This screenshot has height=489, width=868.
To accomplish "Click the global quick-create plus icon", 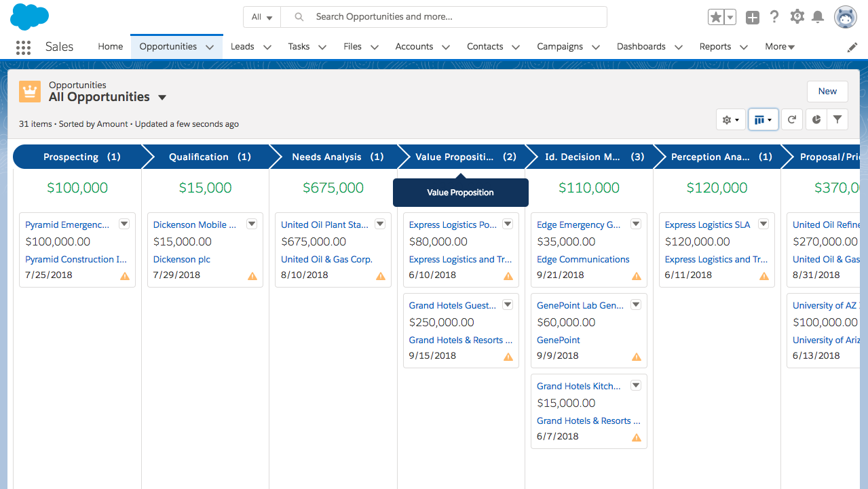I will point(752,16).
